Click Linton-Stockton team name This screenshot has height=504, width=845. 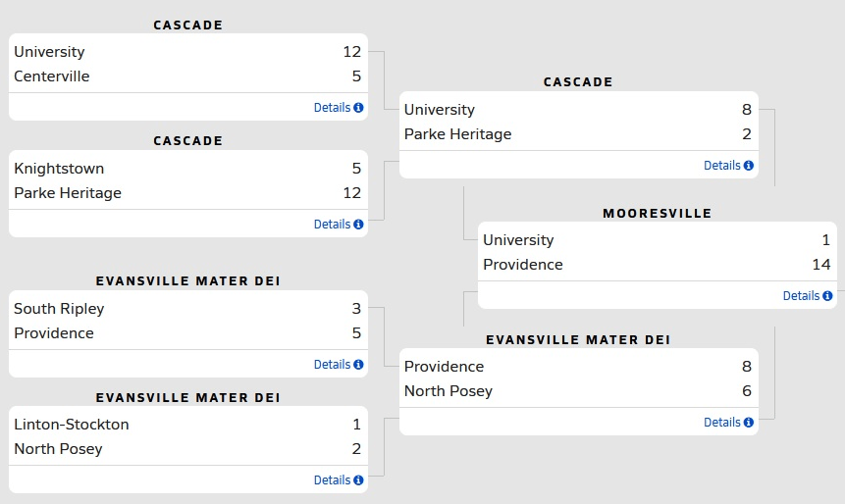tap(72, 425)
